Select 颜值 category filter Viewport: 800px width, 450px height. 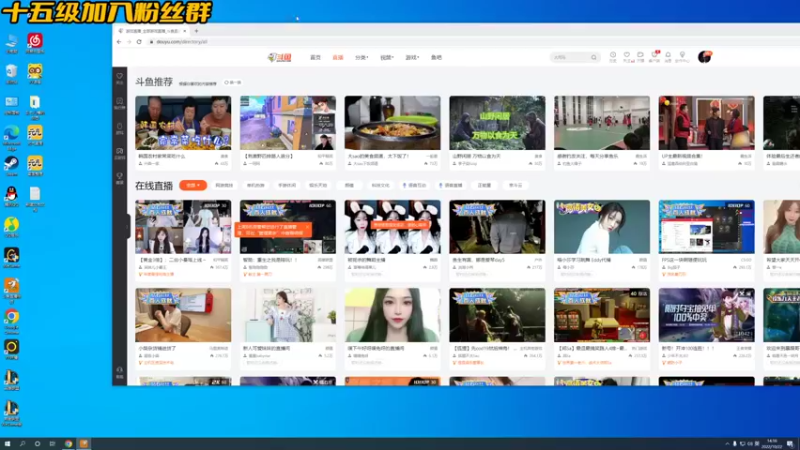click(x=349, y=185)
